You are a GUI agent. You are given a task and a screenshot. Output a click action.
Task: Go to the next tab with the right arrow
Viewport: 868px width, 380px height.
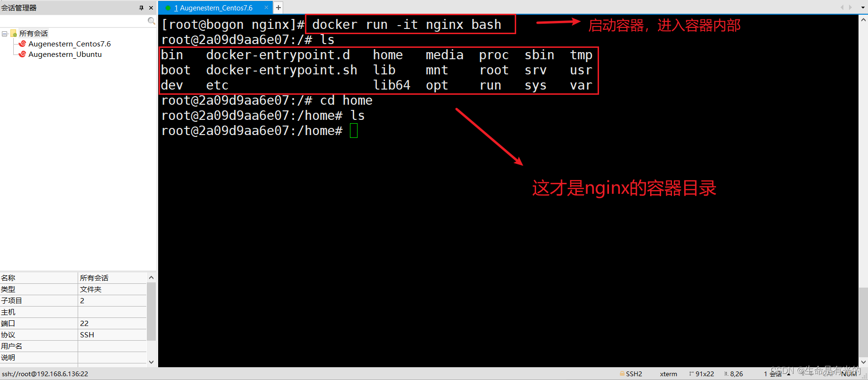[850, 7]
